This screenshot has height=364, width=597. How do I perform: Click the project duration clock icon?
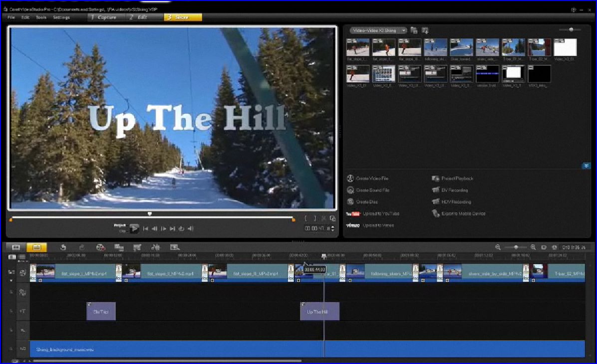pyautogui.click(x=555, y=248)
